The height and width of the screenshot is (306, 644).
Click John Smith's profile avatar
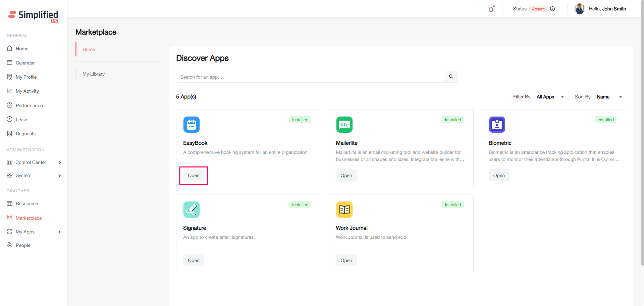pos(579,9)
